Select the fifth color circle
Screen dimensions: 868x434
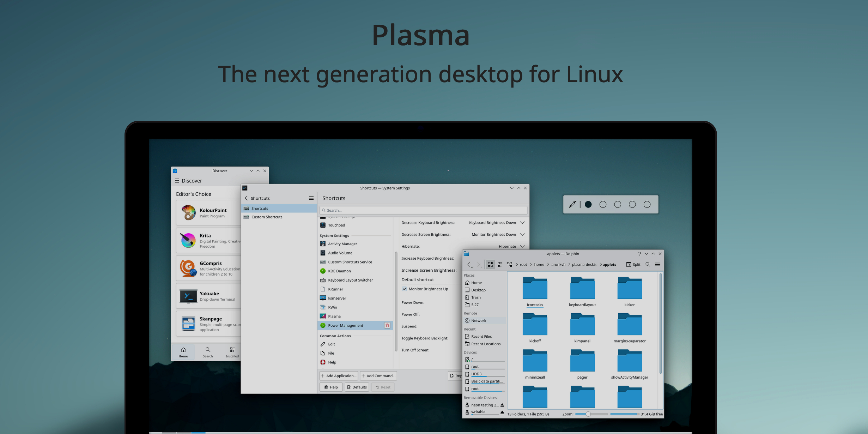647,204
